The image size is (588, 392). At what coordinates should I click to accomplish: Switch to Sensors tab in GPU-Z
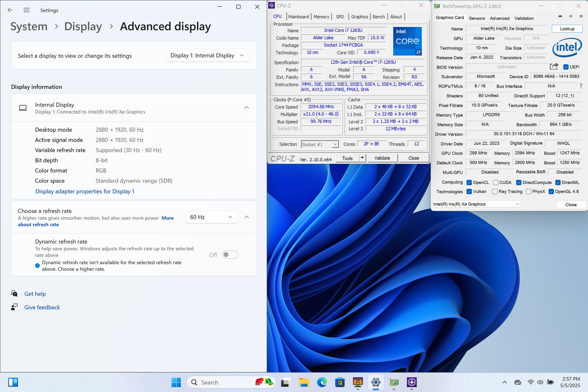pyautogui.click(x=477, y=18)
